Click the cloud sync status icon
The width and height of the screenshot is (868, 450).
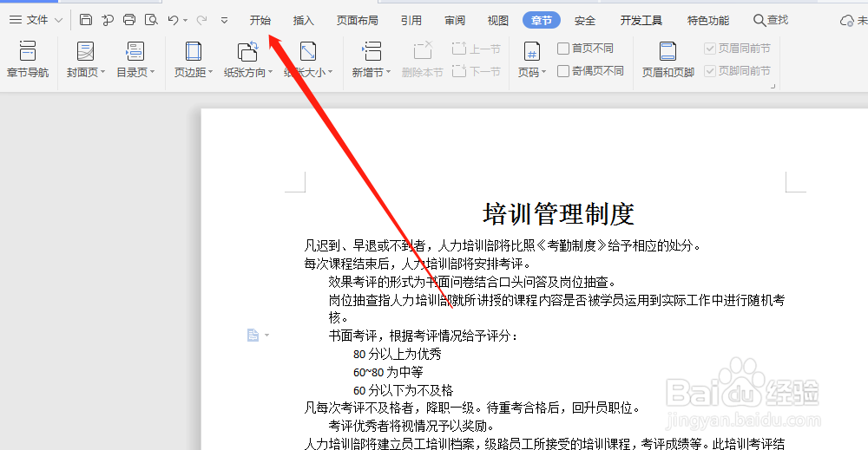[x=847, y=21]
